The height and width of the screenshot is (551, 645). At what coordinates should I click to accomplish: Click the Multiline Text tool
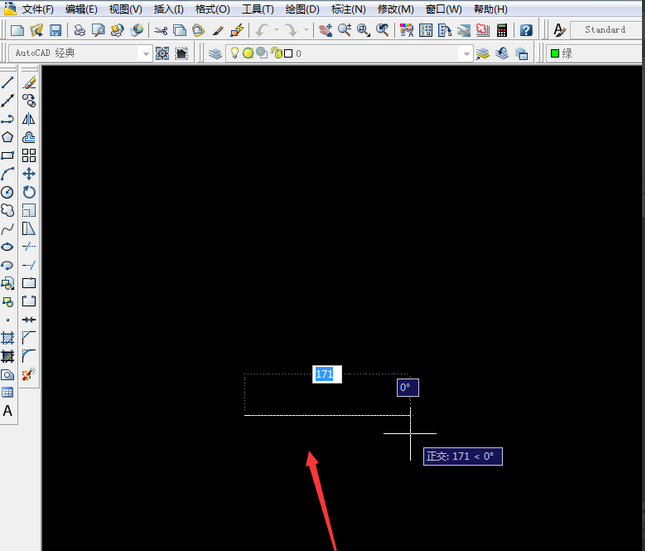click(8, 410)
